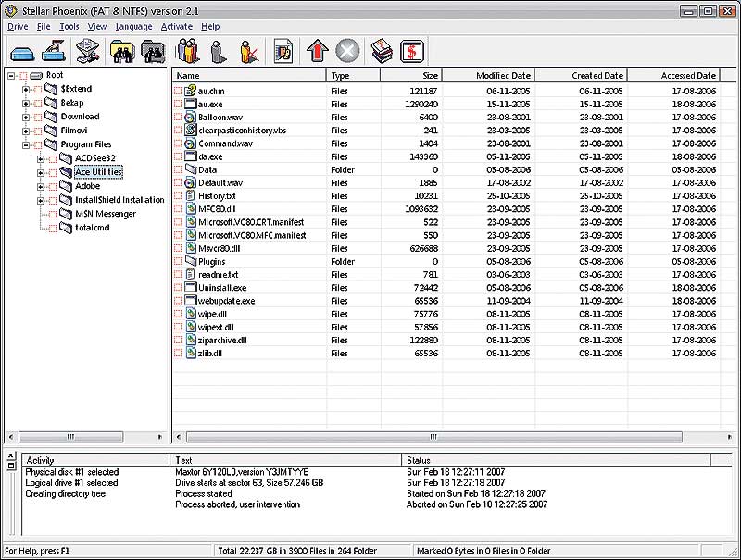Image resolution: width=741 pixels, height=560 pixels.
Task: Click the drive with documents toolbar icon
Action: pos(88,51)
